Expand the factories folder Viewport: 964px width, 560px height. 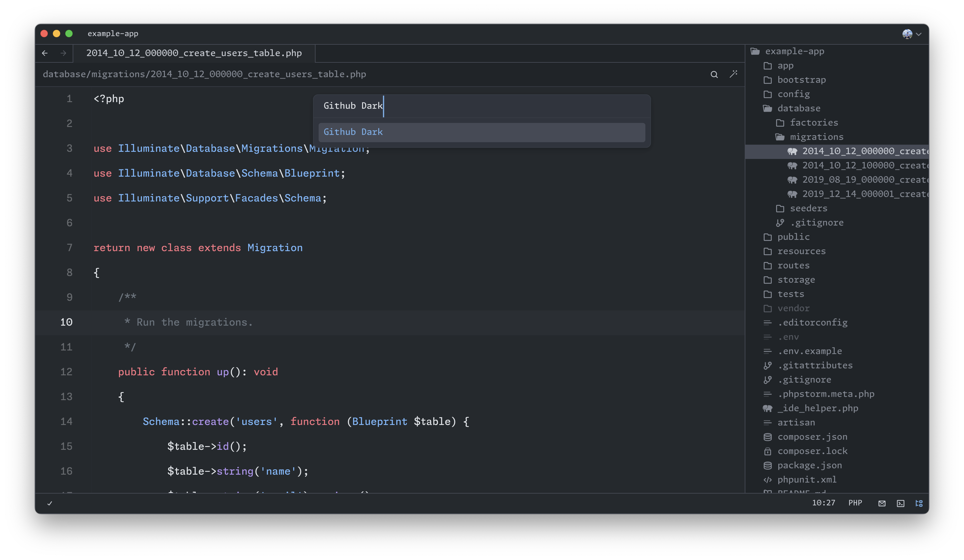813,123
